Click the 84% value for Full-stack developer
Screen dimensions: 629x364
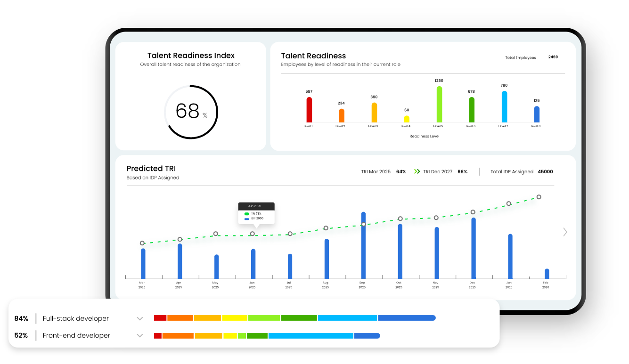pos(21,319)
